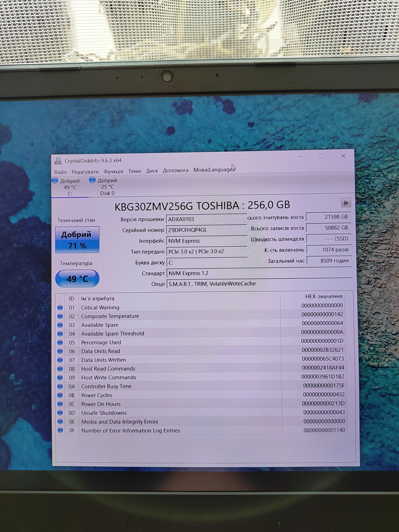The image size is (399, 532).
Task: Click the 49 °C temperature button
Action: point(77,279)
